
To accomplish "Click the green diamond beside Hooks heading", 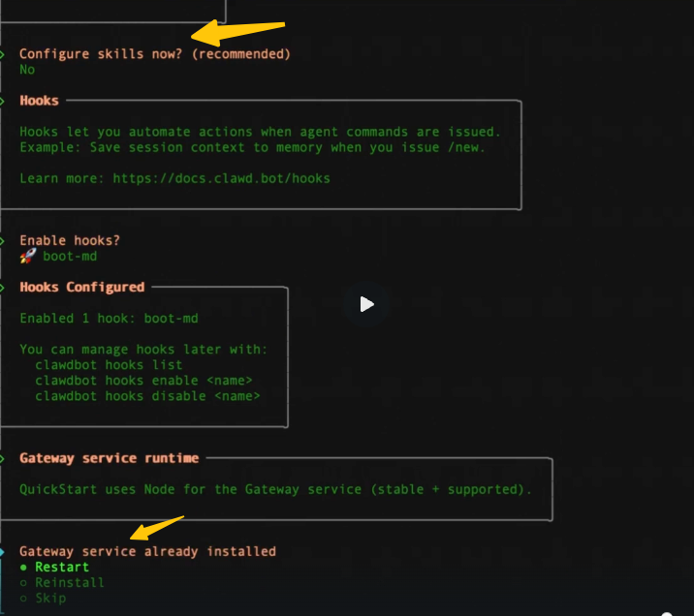I will tap(3, 101).
